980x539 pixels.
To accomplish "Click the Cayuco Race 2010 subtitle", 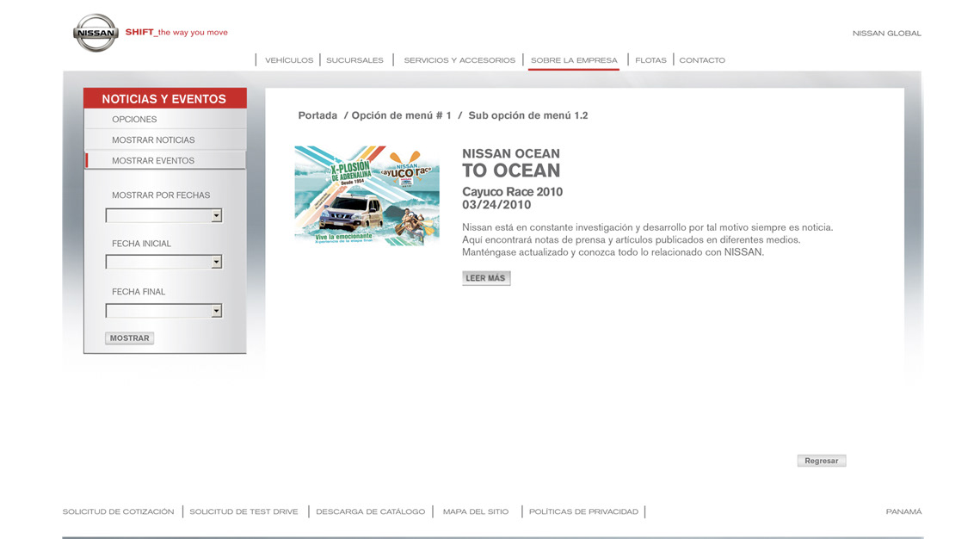I will tap(513, 192).
